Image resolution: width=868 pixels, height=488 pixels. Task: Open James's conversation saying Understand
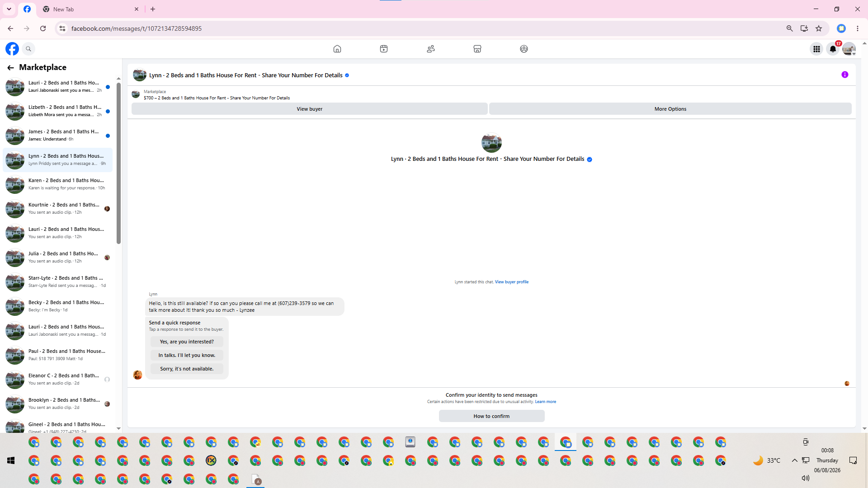(58, 136)
